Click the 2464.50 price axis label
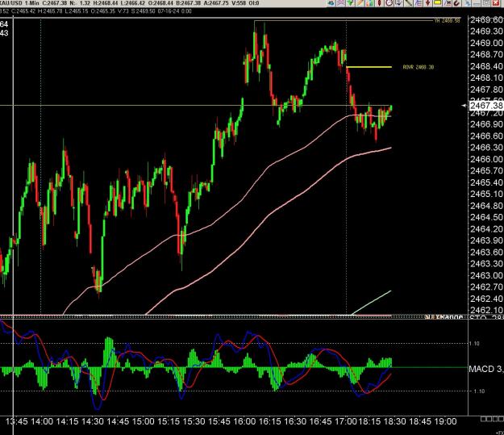 coord(486,217)
